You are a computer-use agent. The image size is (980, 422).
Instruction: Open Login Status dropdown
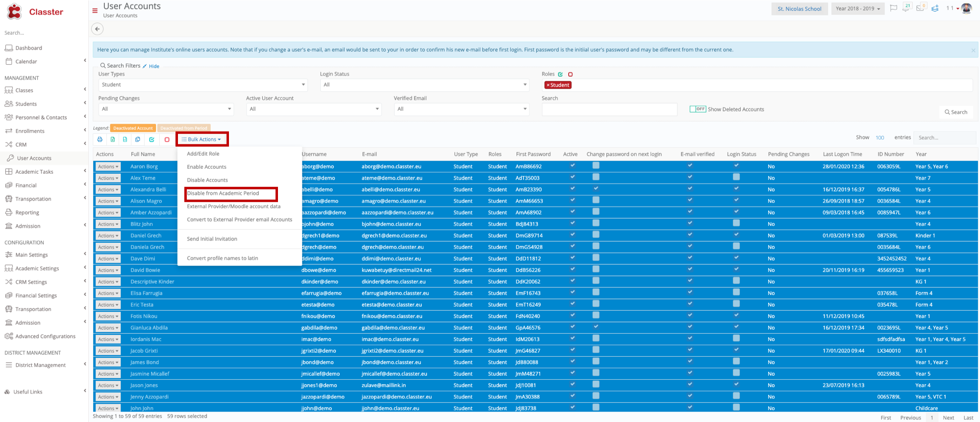point(425,85)
